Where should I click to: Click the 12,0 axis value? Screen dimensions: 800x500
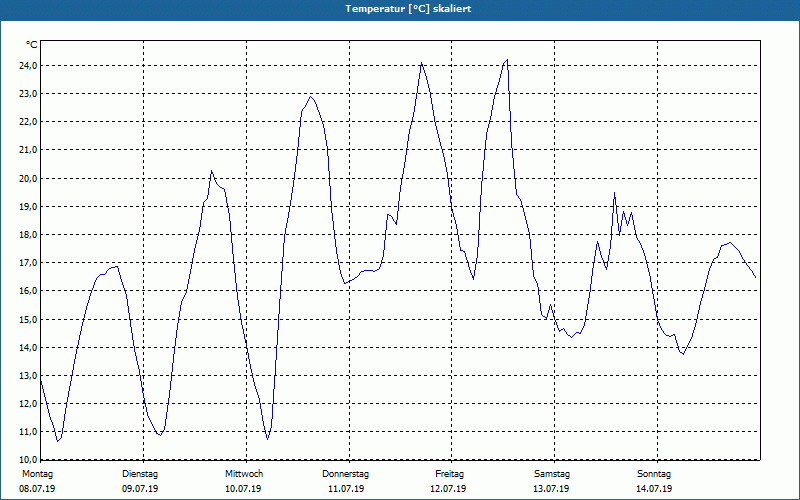28,403
